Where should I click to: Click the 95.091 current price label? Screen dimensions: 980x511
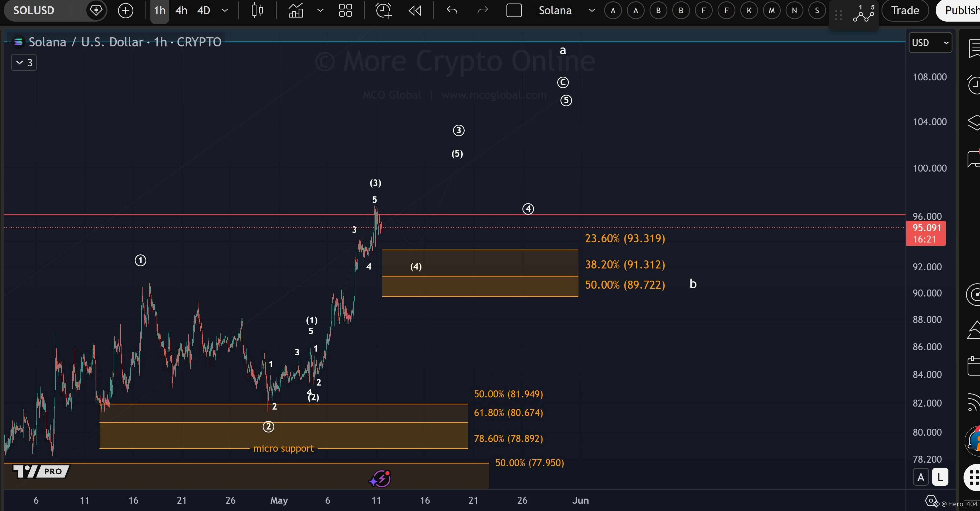[x=926, y=228]
